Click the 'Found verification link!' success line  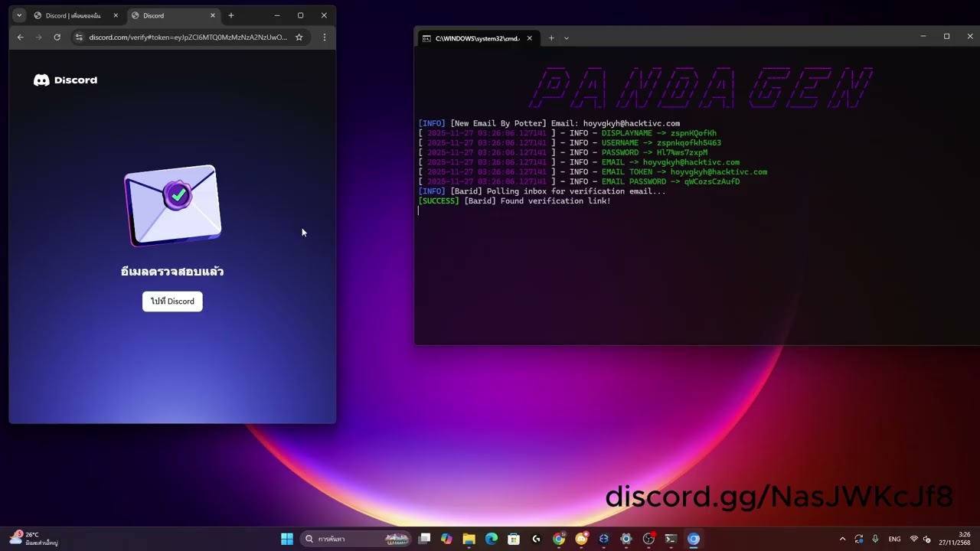(514, 201)
